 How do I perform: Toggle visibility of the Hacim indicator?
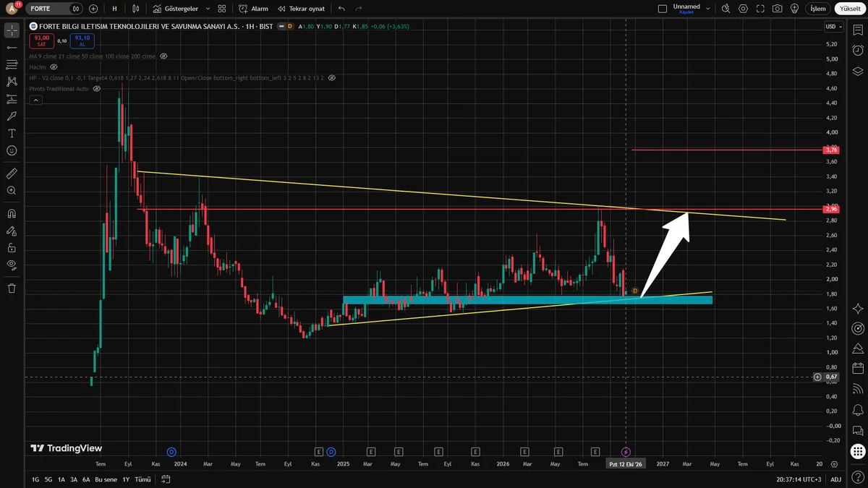point(54,67)
